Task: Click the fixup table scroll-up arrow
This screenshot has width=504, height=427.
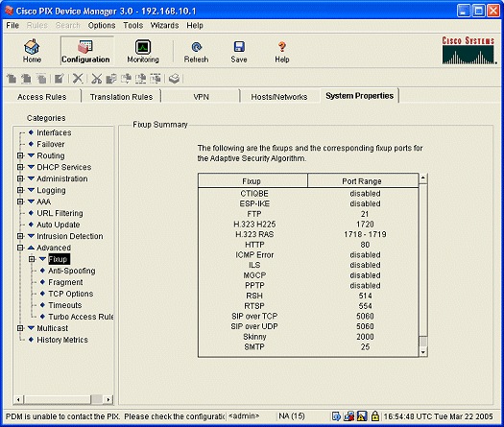Action: 423,178
